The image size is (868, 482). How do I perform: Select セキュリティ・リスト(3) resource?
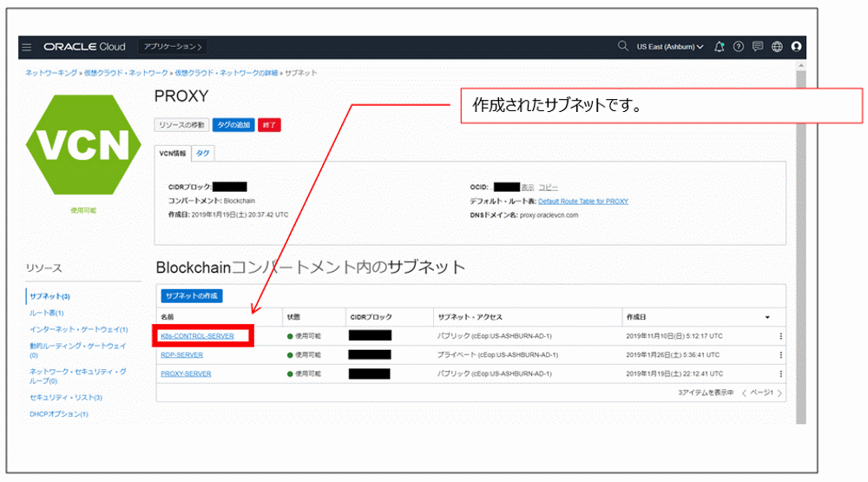[x=66, y=398]
